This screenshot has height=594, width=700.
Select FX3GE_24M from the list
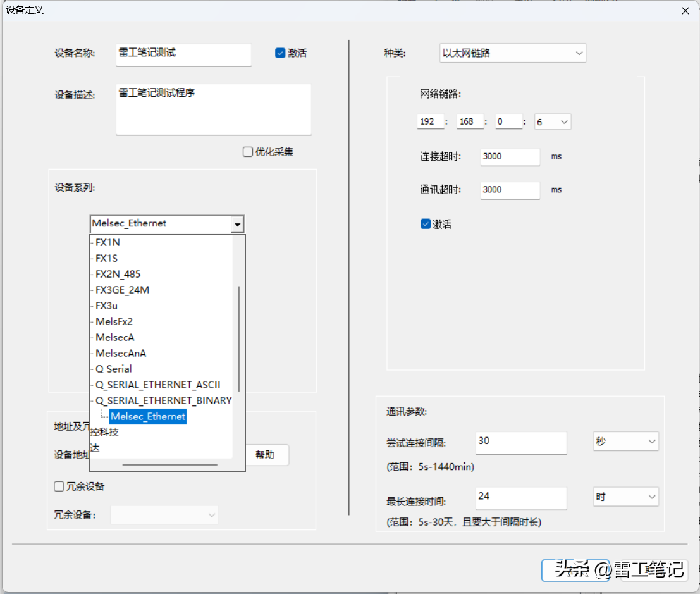(122, 290)
